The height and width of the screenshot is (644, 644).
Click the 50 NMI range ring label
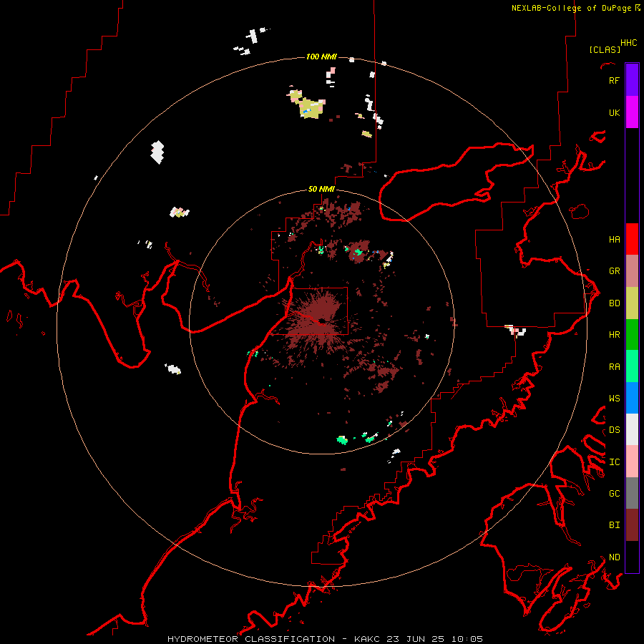(x=321, y=189)
